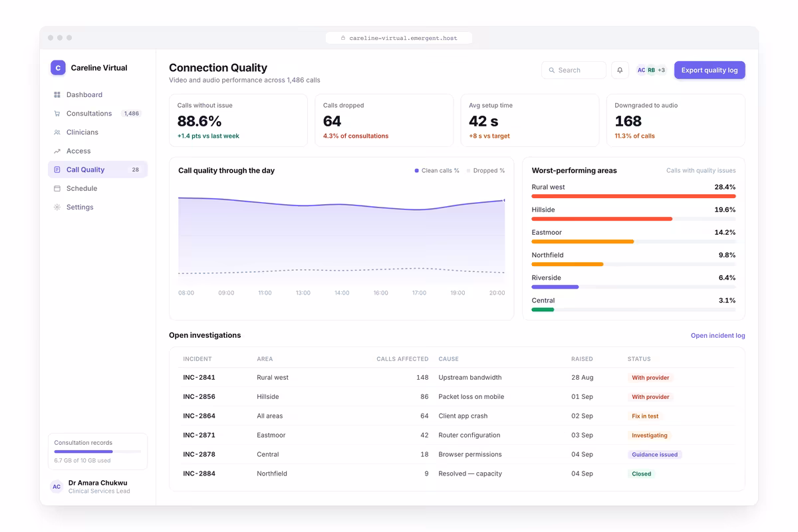Click Dr Amara Chukwu's AC avatar
The image size is (798, 532).
[57, 487]
